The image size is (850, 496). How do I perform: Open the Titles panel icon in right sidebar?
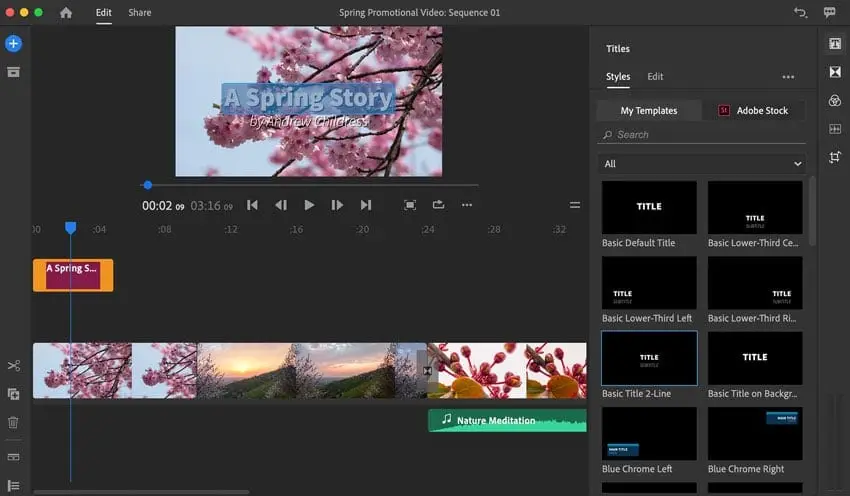(x=835, y=43)
